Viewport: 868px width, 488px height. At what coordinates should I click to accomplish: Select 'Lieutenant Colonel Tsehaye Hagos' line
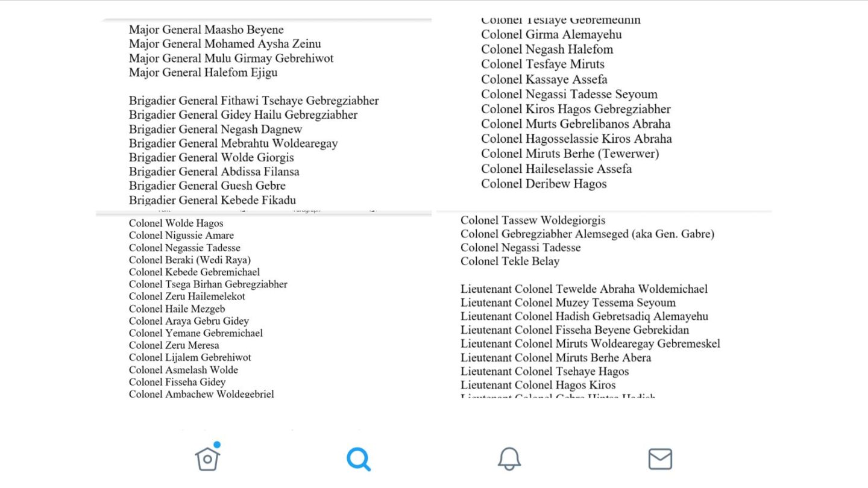click(545, 371)
